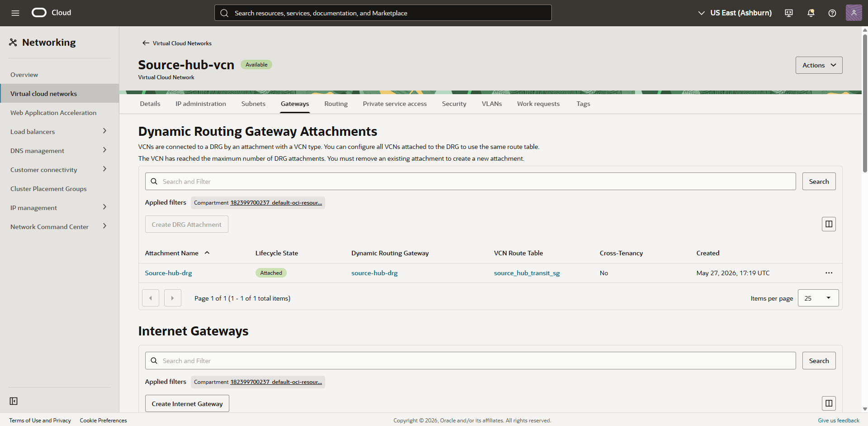Viewport: 868px width, 426px height.
Task: Open Web Application Acceleration
Action: (x=59, y=113)
